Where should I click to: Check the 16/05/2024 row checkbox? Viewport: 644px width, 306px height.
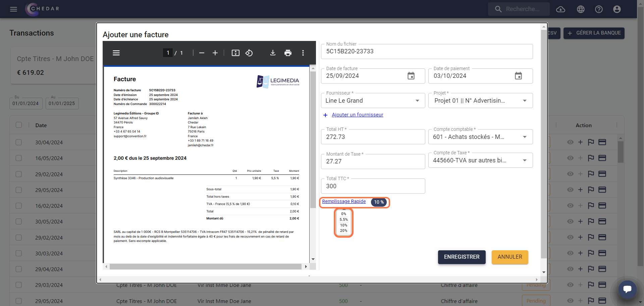19,158
